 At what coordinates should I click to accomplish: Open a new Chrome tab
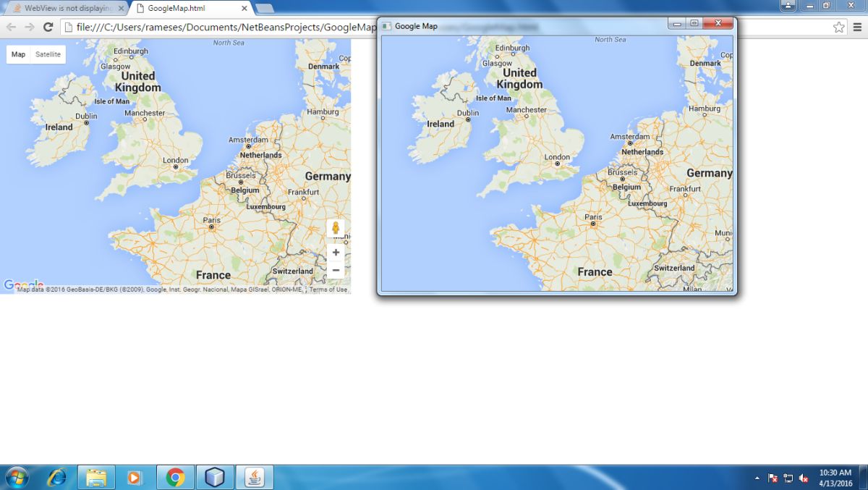[264, 9]
